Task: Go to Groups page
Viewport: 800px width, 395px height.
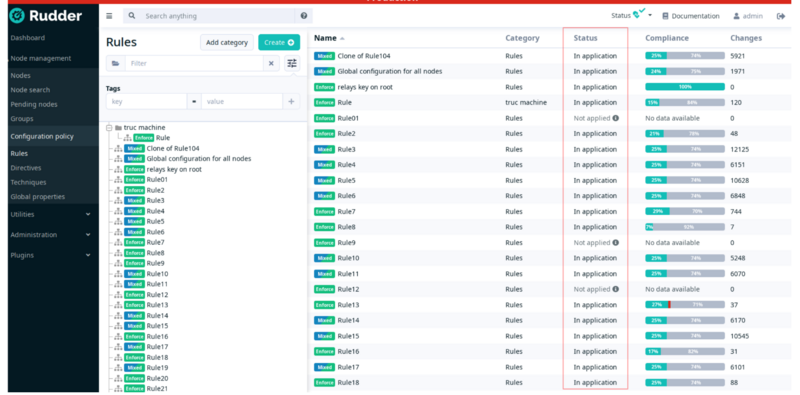Action: coord(21,118)
